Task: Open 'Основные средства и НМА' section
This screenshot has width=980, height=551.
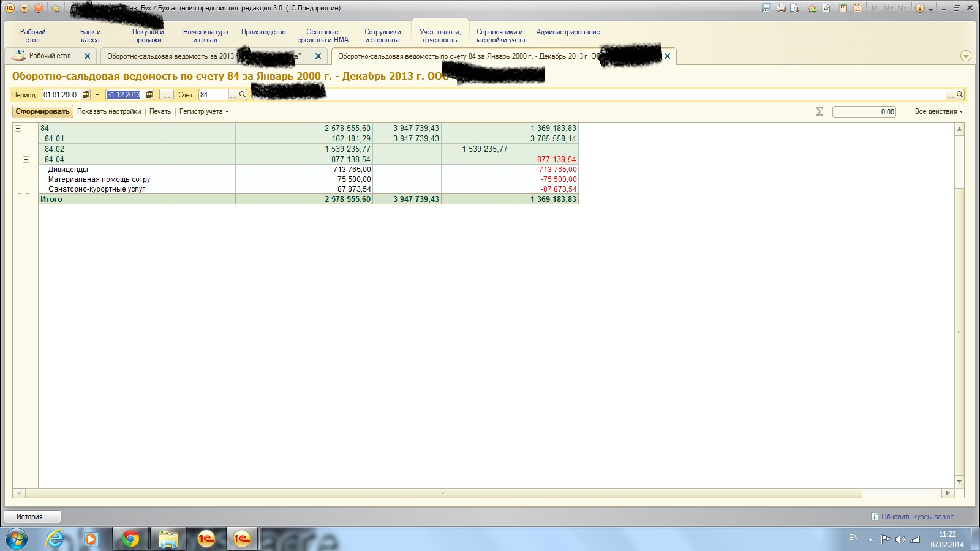Action: click(323, 36)
